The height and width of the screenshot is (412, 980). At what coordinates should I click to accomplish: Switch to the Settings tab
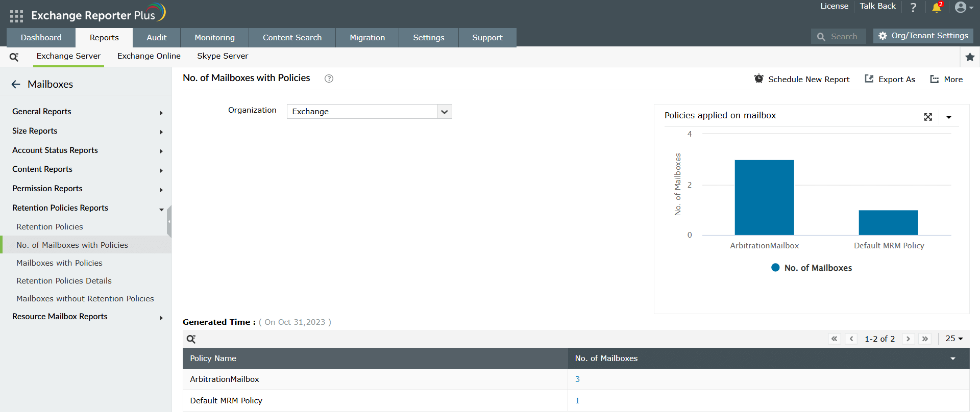click(429, 38)
